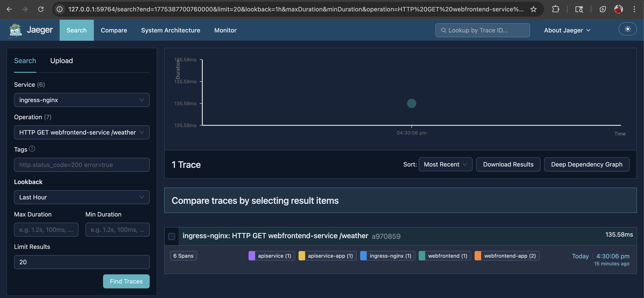This screenshot has width=644, height=298.
Task: Click the site info icon in address bar
Action: coord(59,9)
